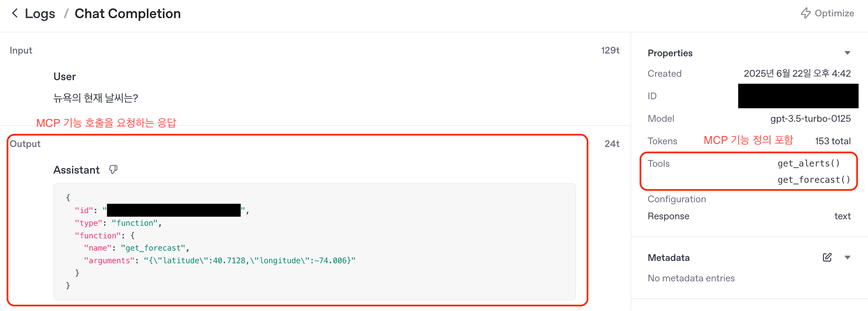Click the 153 total tokens value
Image resolution: width=868 pixels, height=311 pixels.
pyautogui.click(x=833, y=141)
